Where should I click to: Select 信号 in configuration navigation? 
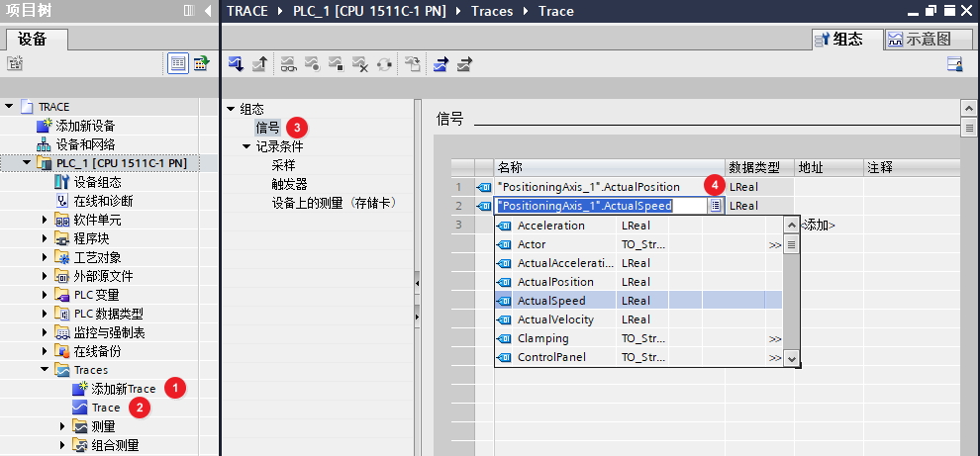(268, 128)
